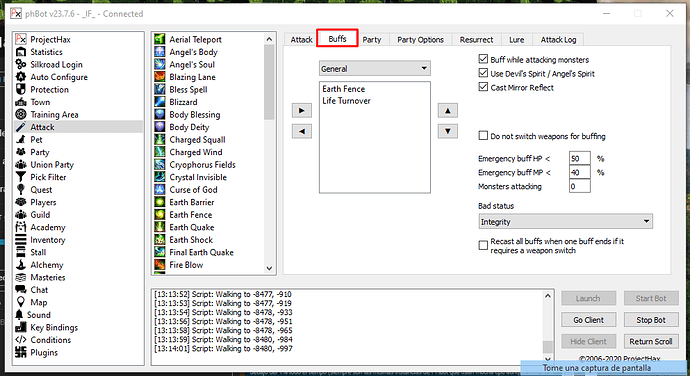Select the Conditions code icon
Viewport: 690px width, 376px height.
tap(21, 340)
